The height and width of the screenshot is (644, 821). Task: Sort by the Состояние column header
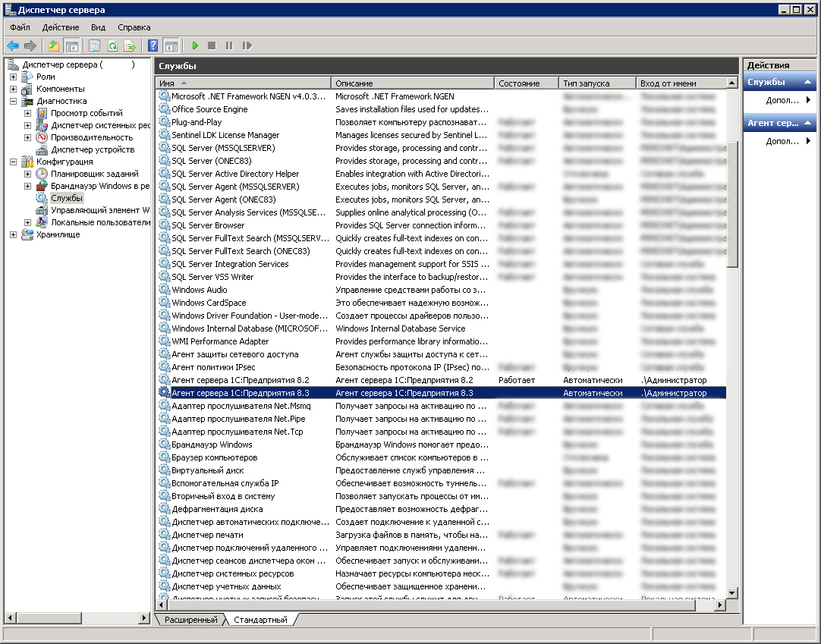click(x=527, y=83)
